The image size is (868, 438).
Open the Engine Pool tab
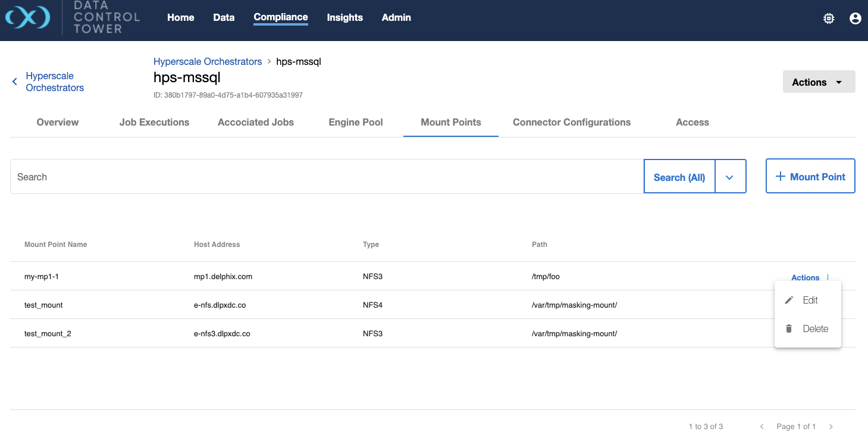point(355,122)
